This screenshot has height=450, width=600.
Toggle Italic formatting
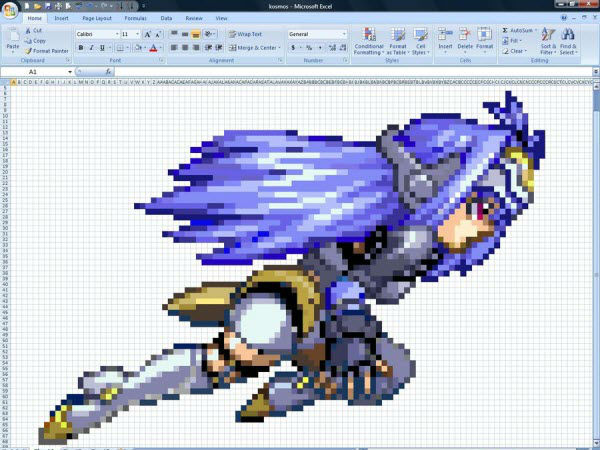(92, 47)
